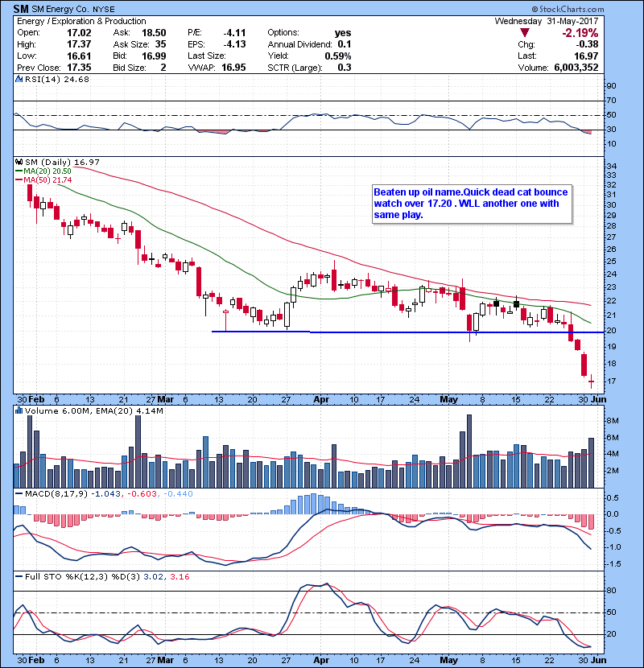Viewport: 644px width, 668px height.
Task: Click the Low value 16.61
Action: (79, 56)
